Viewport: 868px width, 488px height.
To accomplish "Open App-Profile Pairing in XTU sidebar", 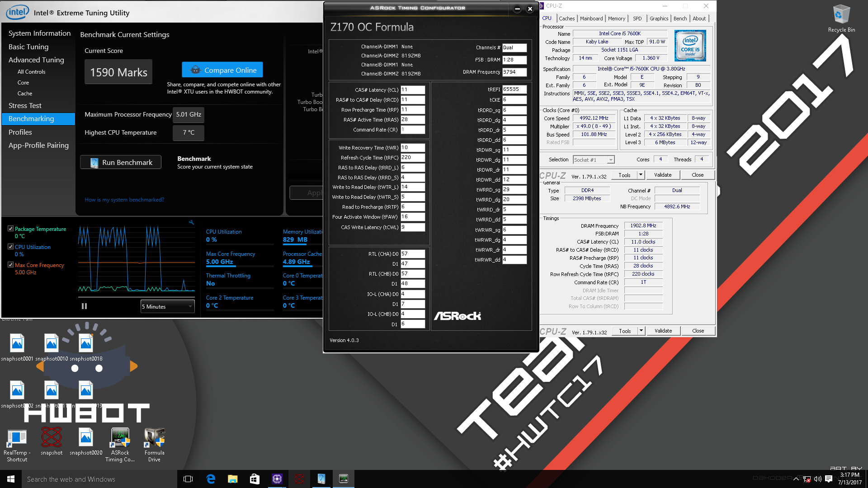I will click(38, 145).
